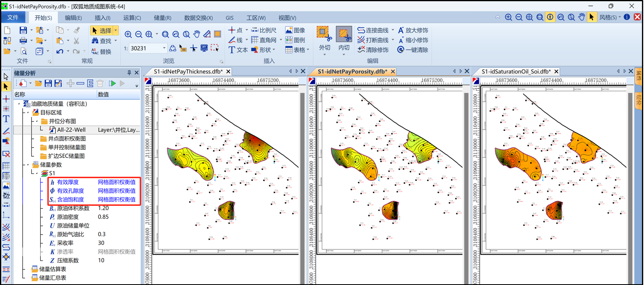The image size is (644, 285).
Task: Click the 内切 (inner cut) tool
Action: coord(344,38)
